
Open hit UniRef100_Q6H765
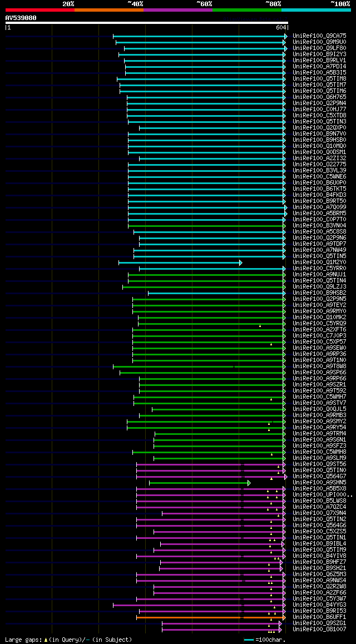coord(319,97)
